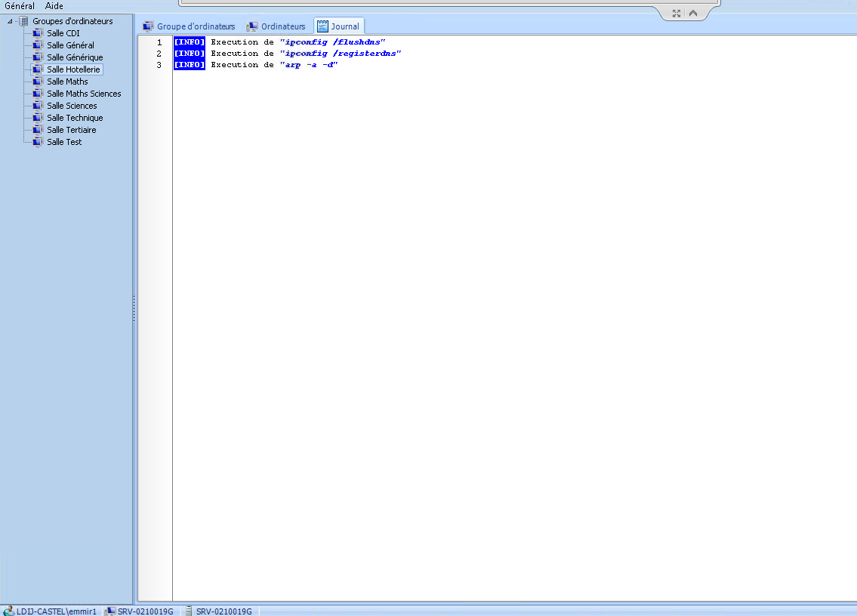The height and width of the screenshot is (616, 857).
Task: Click the INFO tag on log line 1
Action: click(x=189, y=42)
